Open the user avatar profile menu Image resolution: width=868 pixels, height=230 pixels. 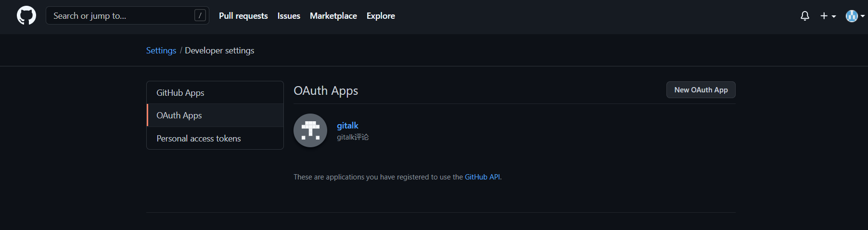coord(855,16)
